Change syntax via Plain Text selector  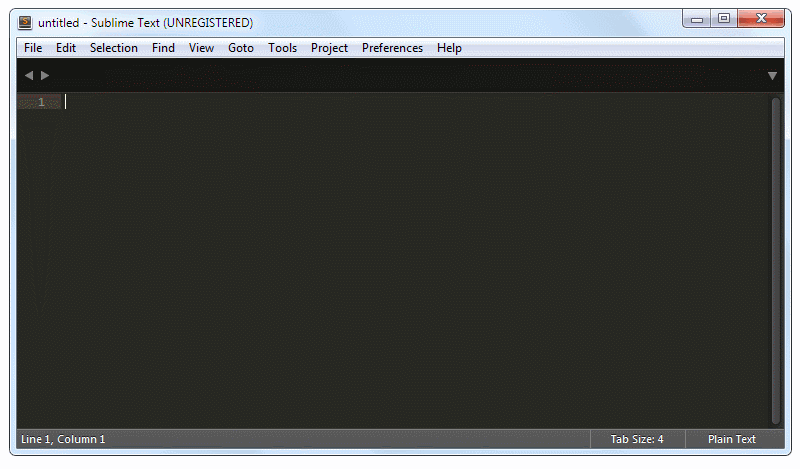coord(732,439)
